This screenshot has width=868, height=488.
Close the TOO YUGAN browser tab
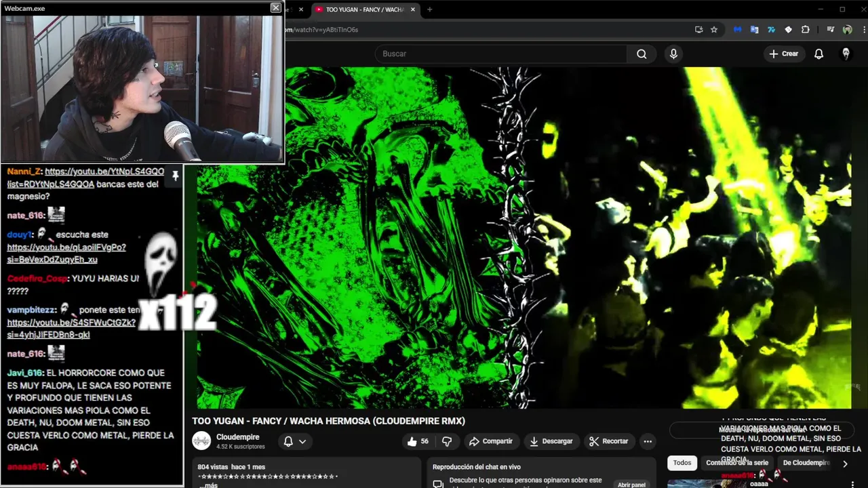click(x=413, y=9)
